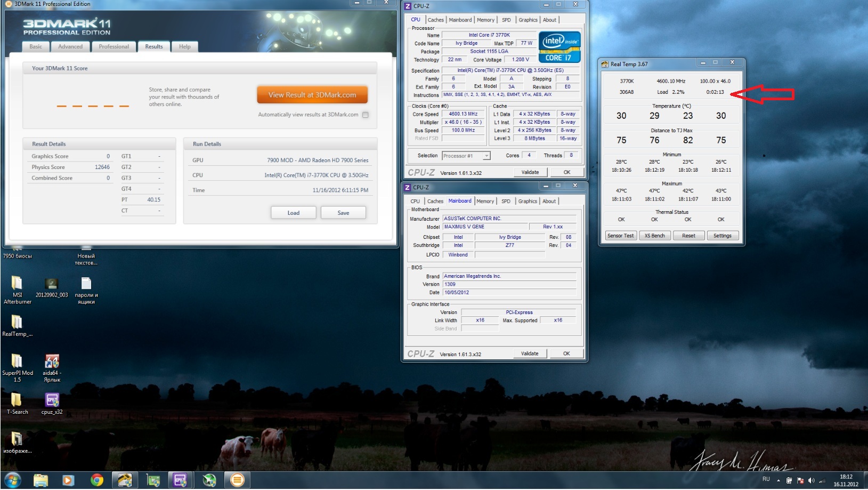Select the Results tab in 3DMark
The height and width of the screenshot is (490, 868).
pos(154,46)
